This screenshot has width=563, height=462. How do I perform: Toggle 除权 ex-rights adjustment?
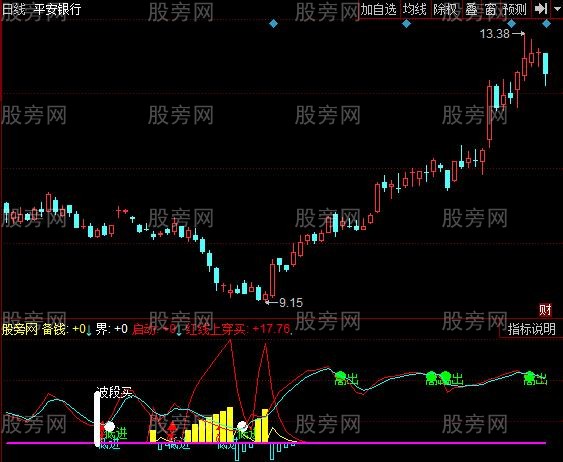445,9
